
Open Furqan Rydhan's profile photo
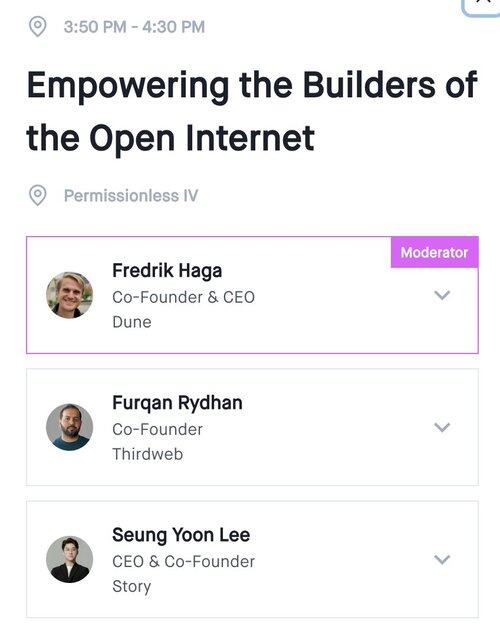point(70,427)
